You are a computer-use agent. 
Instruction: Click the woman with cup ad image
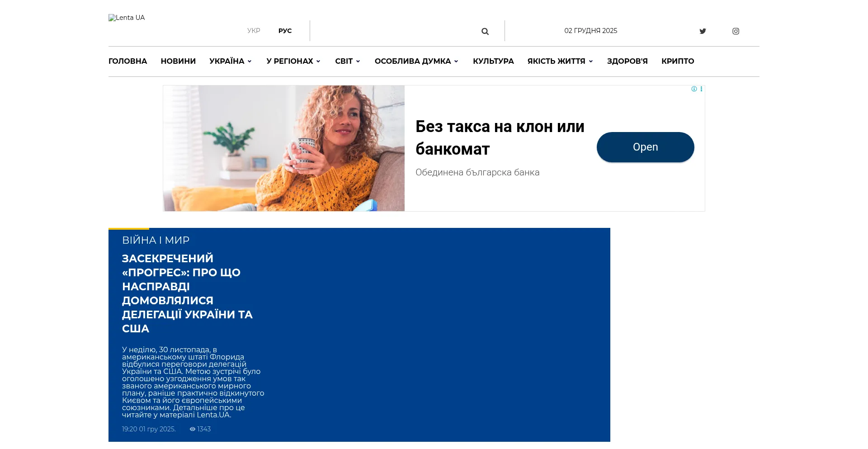pos(284,148)
